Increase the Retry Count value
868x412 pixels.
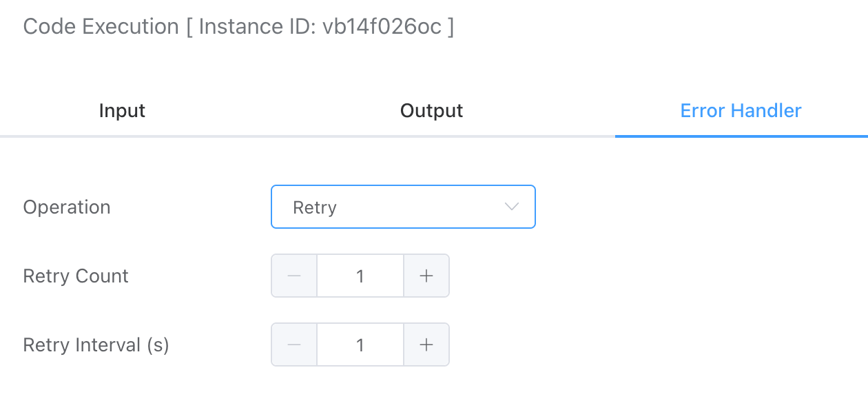coord(426,276)
